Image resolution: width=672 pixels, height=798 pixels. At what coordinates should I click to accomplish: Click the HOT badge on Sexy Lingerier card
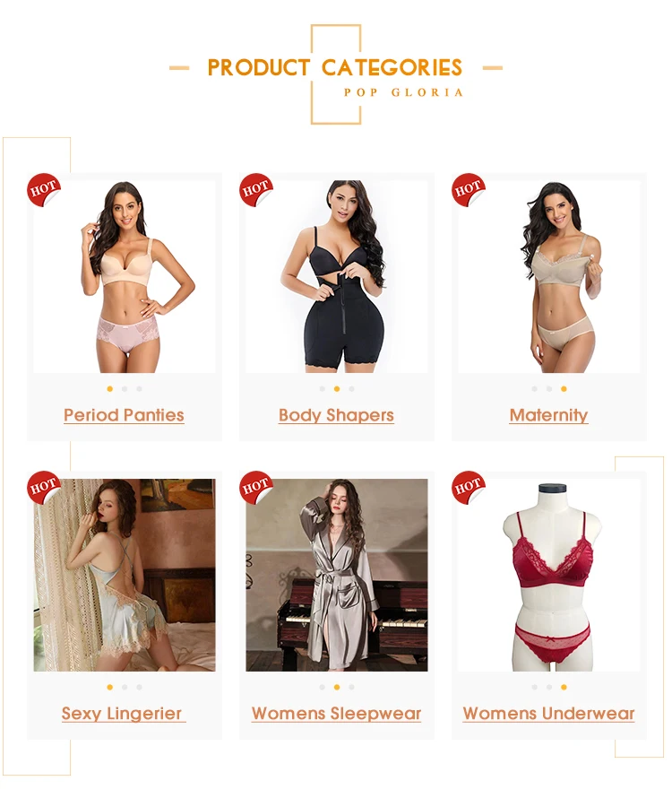43,488
